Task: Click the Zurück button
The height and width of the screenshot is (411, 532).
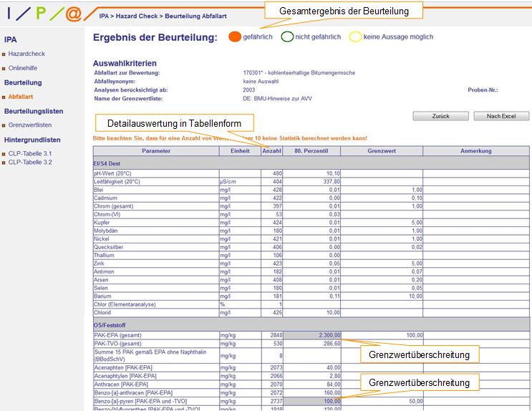Action: tap(441, 116)
